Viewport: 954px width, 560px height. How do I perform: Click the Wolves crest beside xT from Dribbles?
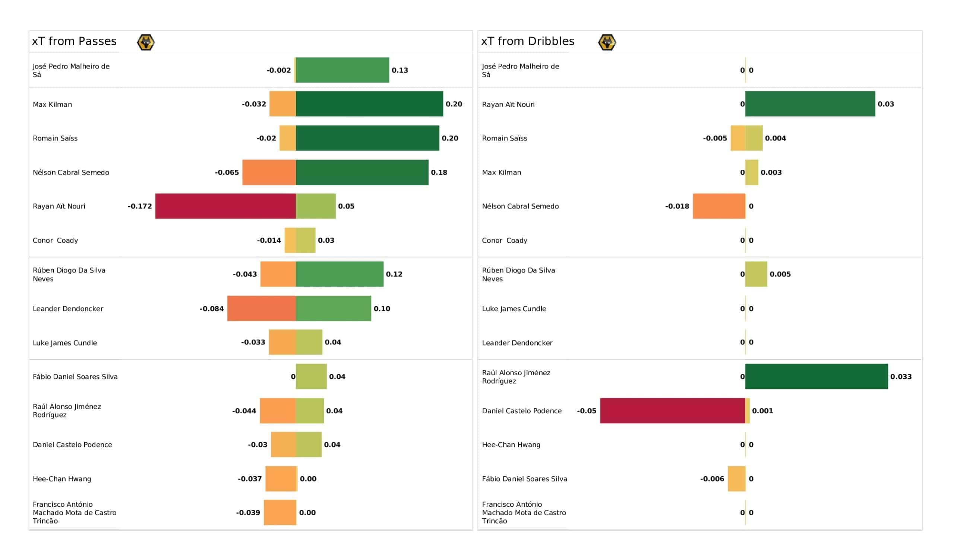click(607, 42)
